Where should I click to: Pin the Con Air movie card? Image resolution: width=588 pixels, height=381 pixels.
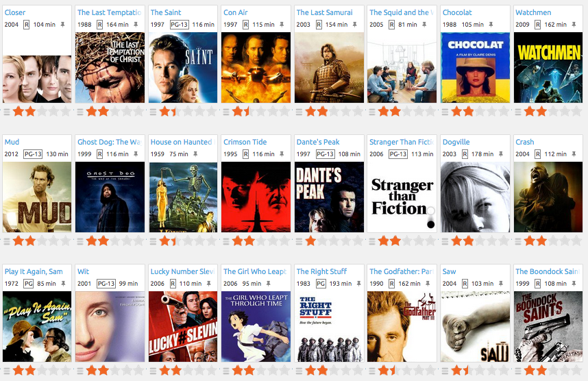(x=282, y=25)
